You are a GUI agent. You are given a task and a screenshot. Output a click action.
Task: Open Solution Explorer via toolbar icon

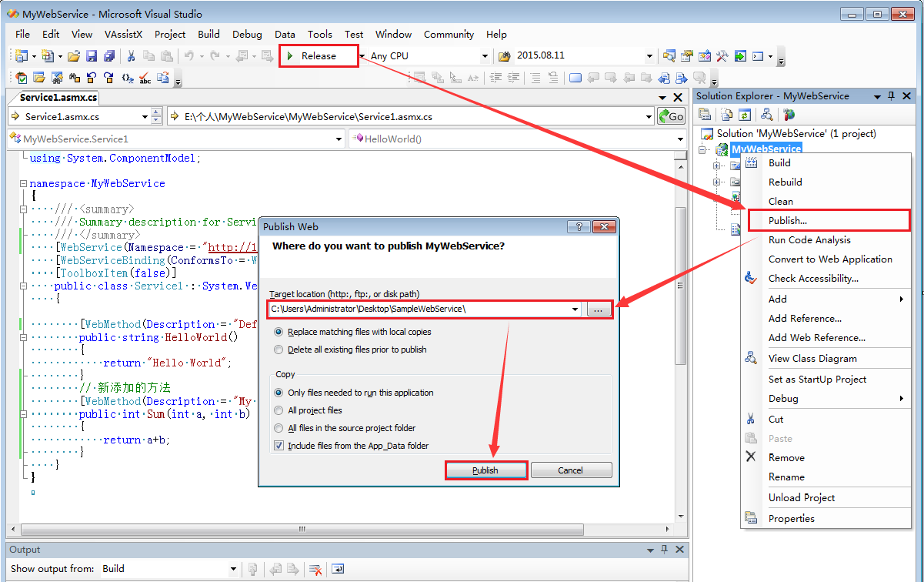669,56
